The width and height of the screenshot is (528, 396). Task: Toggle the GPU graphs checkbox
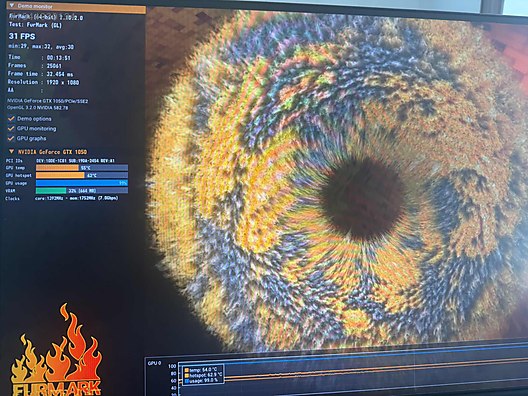[11, 138]
